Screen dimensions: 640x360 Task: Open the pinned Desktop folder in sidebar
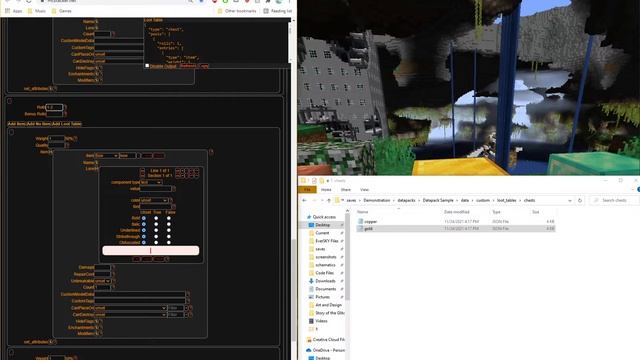coord(322,225)
